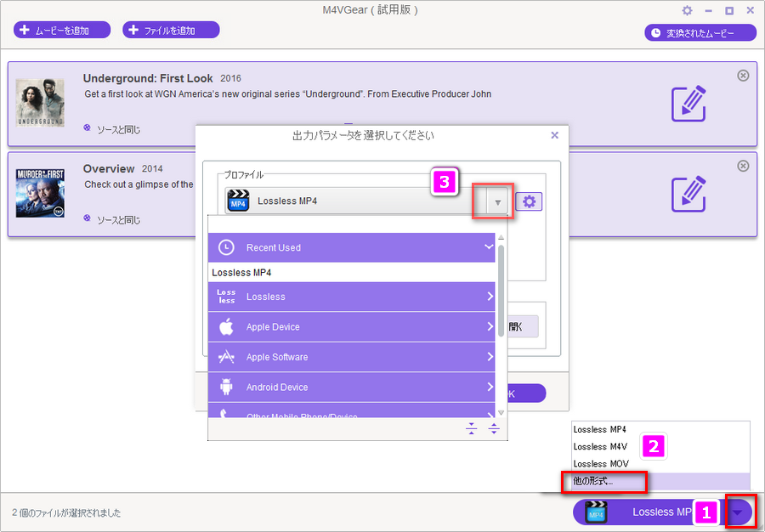The height and width of the screenshot is (532, 765).
Task: Click the Overview title text
Action: pos(109,169)
